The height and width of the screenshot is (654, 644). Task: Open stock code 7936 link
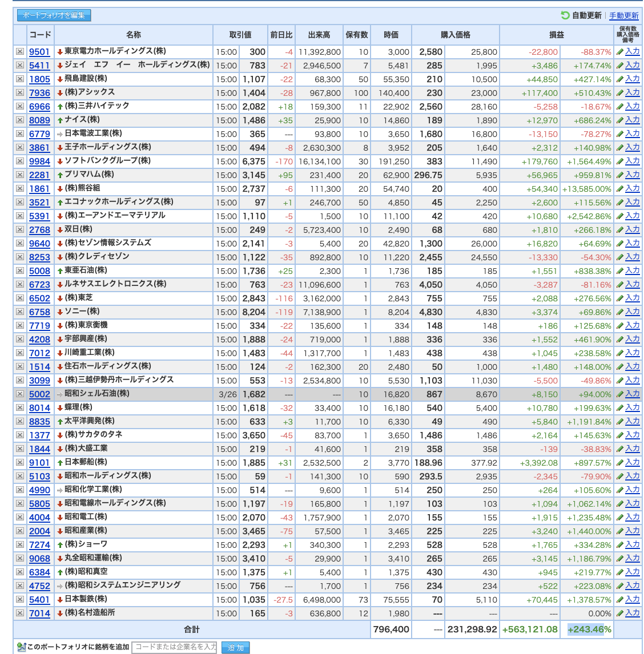click(x=39, y=93)
